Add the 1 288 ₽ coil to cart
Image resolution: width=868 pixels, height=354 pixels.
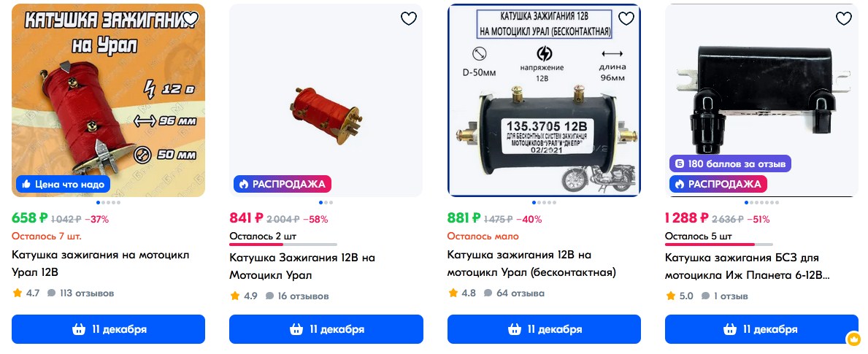pyautogui.click(x=761, y=329)
